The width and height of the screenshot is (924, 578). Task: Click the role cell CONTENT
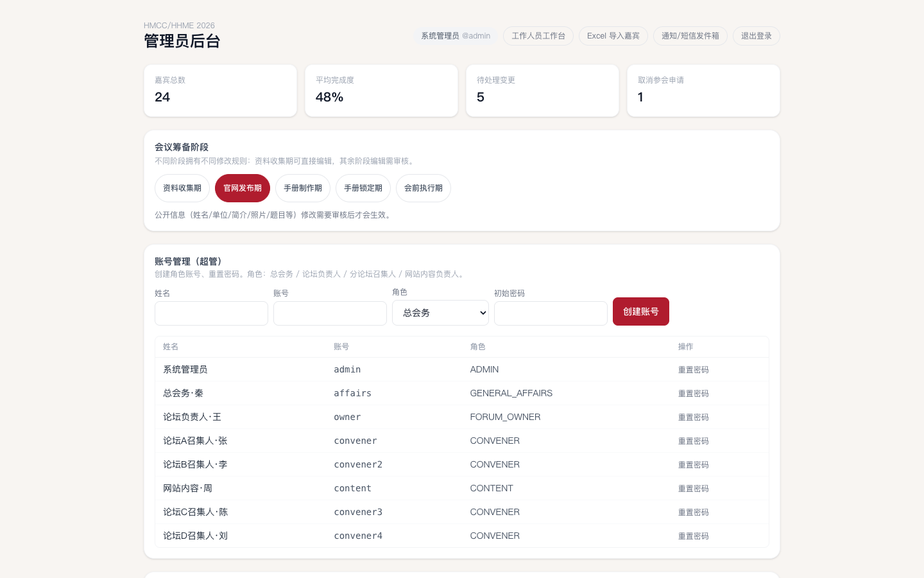pyautogui.click(x=492, y=488)
